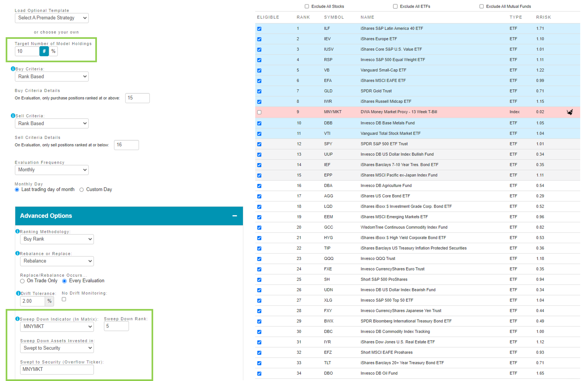The height and width of the screenshot is (381, 588).
Task: Click symbol IUSV in the table
Action: (x=329, y=49)
